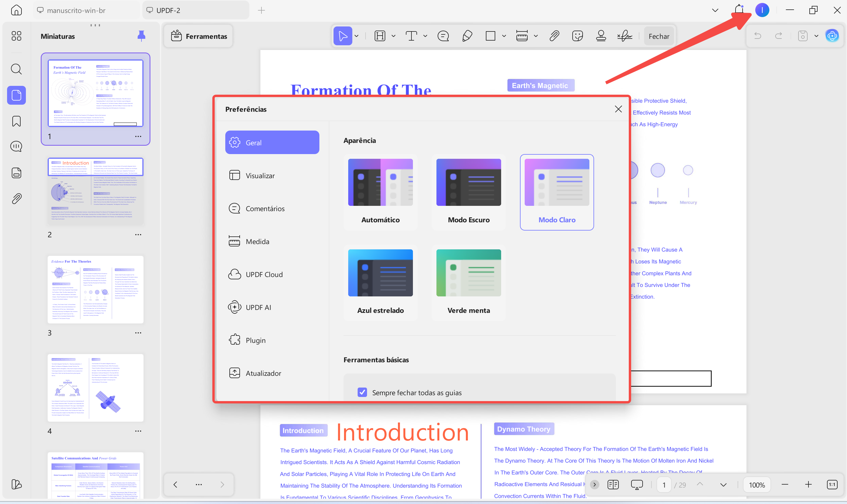Select the rectangle shape tool
This screenshot has height=504, width=847.
click(490, 36)
